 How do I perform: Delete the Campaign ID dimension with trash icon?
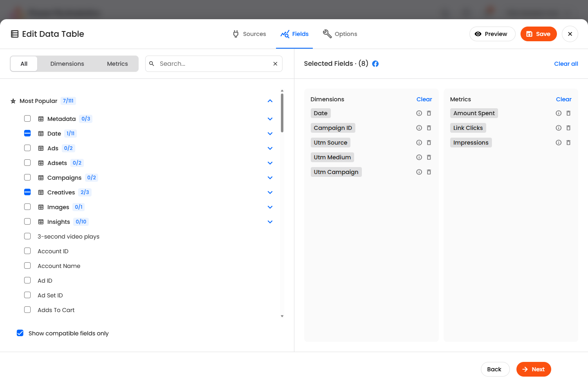click(x=429, y=128)
